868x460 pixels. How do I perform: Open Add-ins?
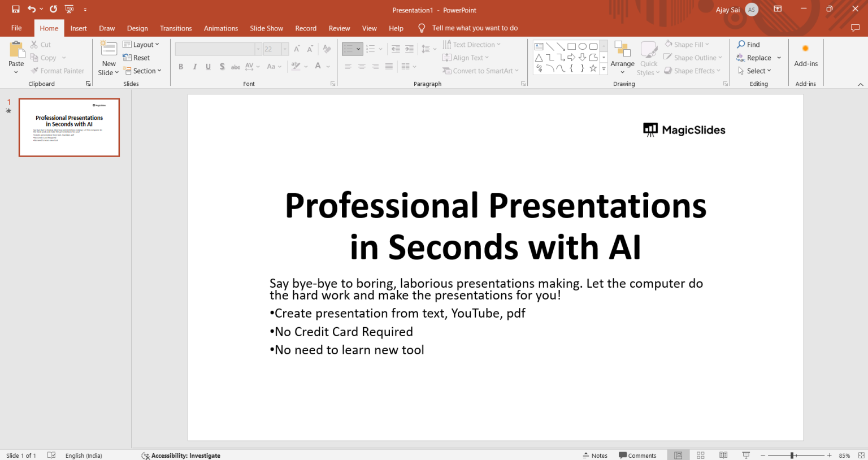[x=806, y=55]
